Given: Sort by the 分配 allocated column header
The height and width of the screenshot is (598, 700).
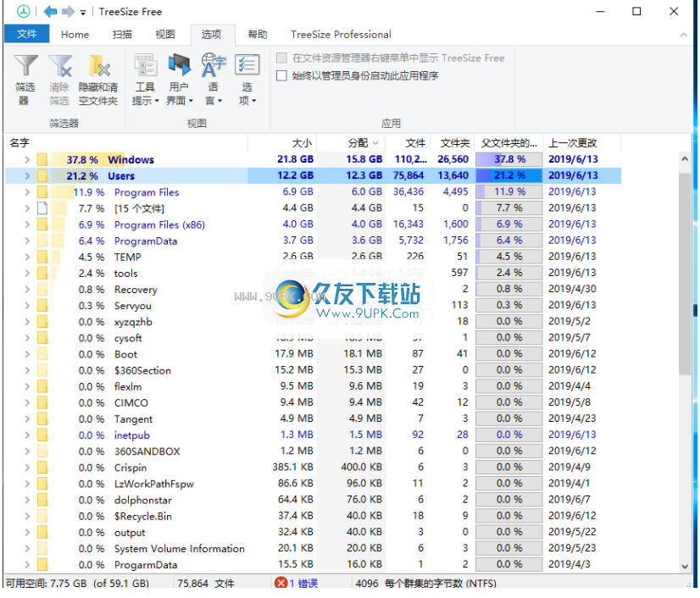Looking at the screenshot, I should (351, 143).
